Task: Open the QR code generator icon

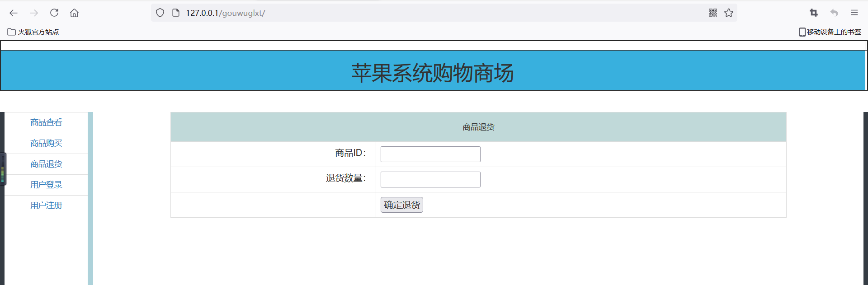Action: pos(713,13)
